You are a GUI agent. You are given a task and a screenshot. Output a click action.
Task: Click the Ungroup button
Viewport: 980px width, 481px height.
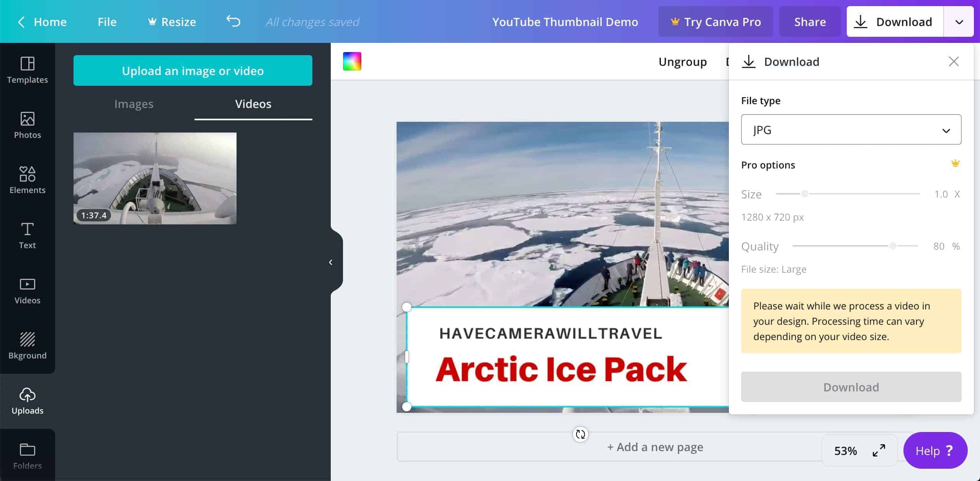pyautogui.click(x=682, y=61)
